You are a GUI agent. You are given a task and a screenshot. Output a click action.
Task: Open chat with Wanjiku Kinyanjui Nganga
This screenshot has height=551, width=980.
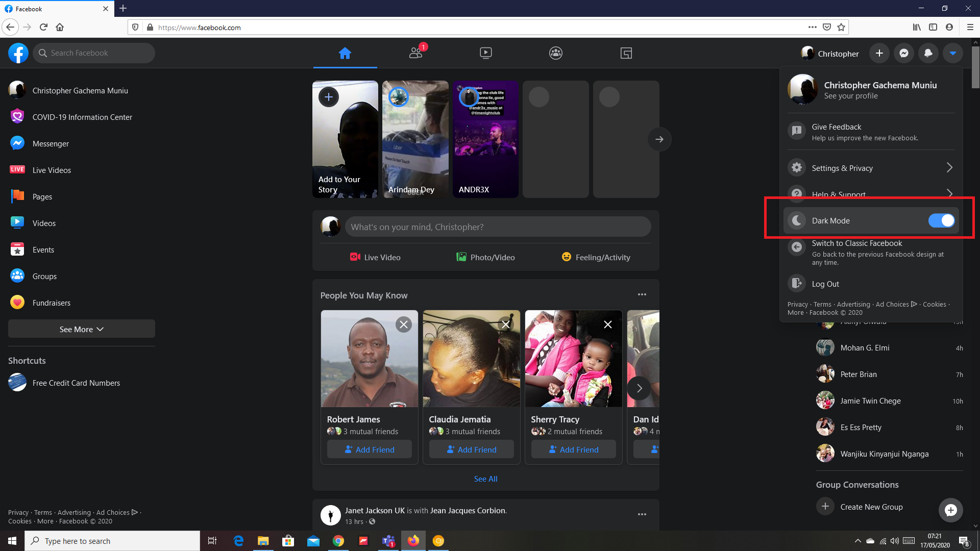890,454
